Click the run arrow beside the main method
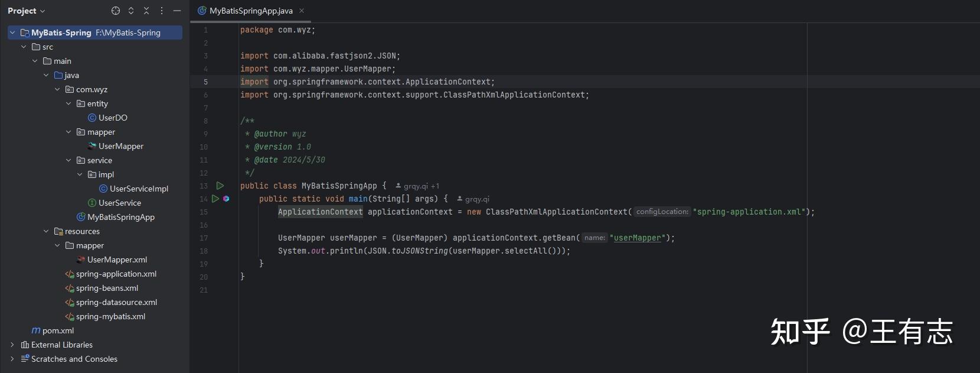This screenshot has width=980, height=373. pyautogui.click(x=215, y=199)
